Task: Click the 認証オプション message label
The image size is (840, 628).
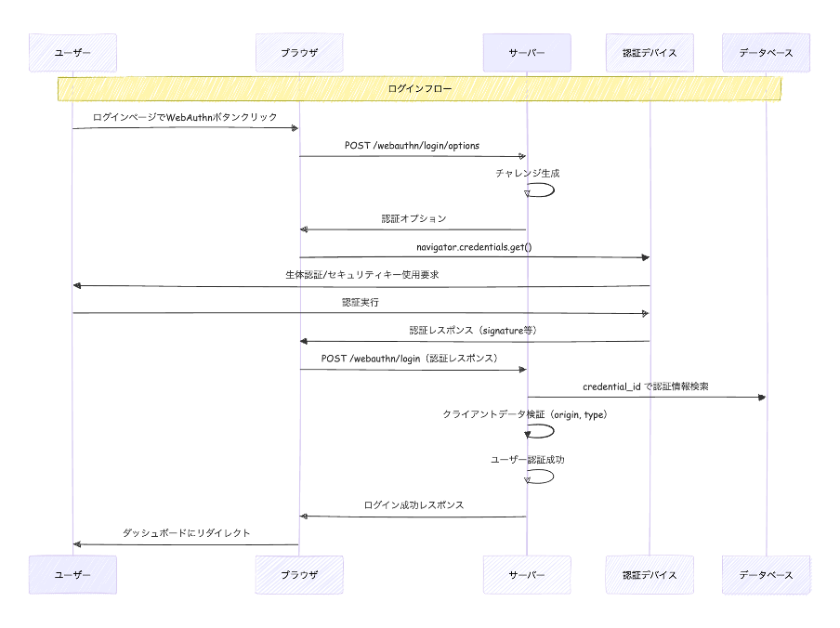Action: point(413,219)
